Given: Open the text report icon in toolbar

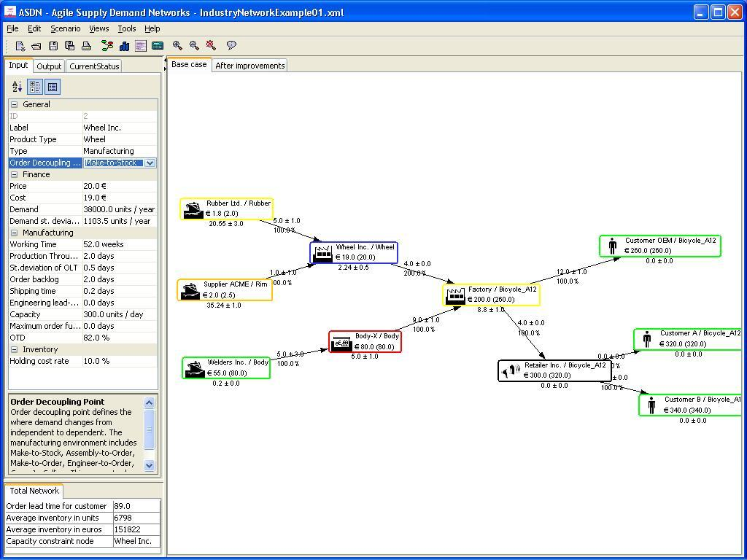Looking at the screenshot, I should pos(141,46).
